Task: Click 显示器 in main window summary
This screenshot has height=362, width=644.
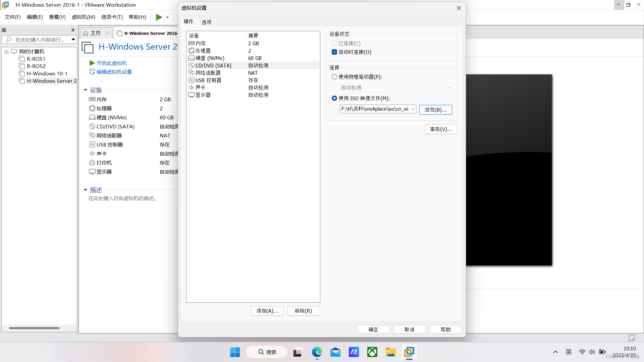Action: pyautogui.click(x=104, y=172)
